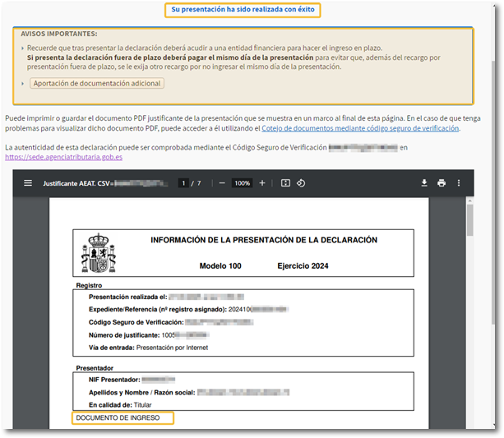
Task: Open the sede.agenciatributaria.gob.es link
Action: click(x=63, y=156)
